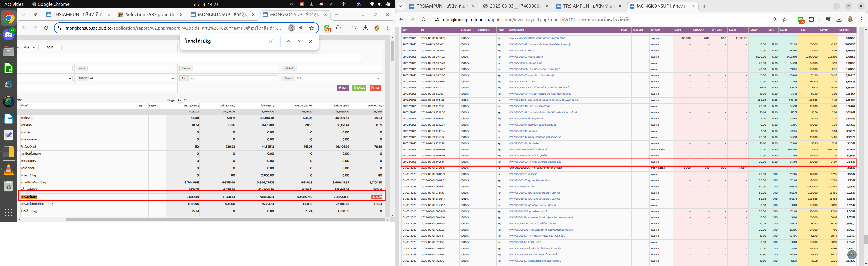Focus the Tag input field

point(234,78)
